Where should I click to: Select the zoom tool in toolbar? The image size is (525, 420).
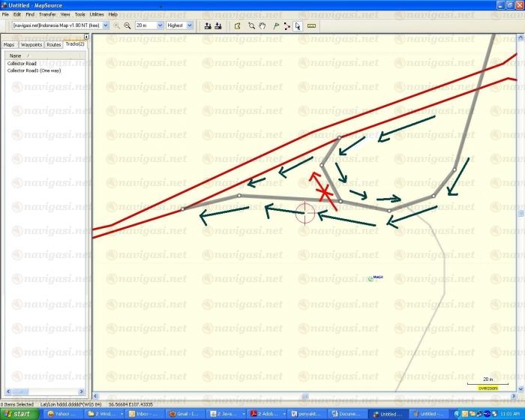252,25
